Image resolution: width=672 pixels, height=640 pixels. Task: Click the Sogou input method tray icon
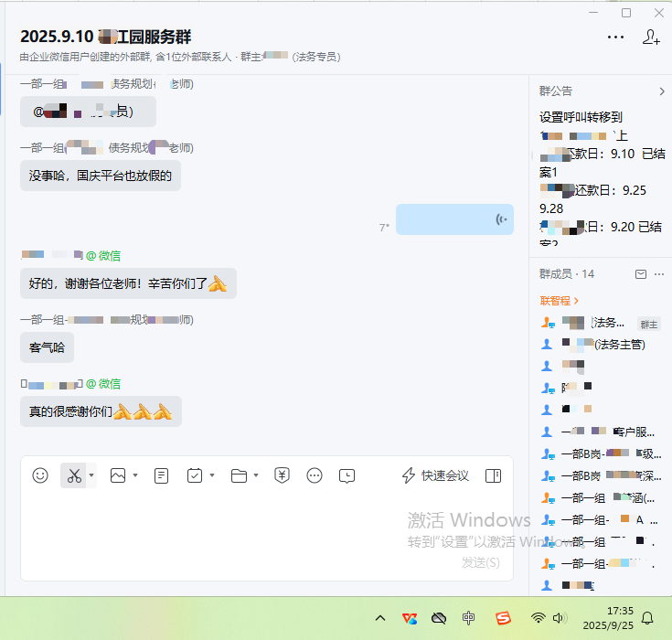pos(503,618)
